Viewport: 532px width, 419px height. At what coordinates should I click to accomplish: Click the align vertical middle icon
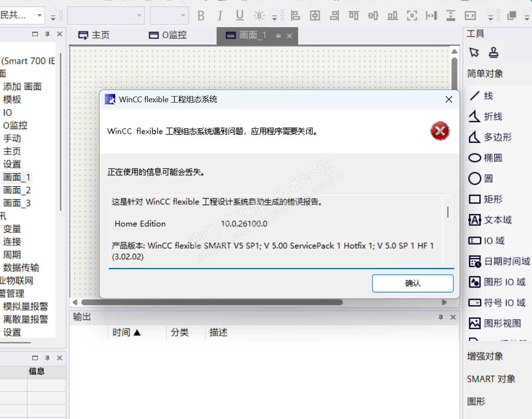(x=373, y=16)
